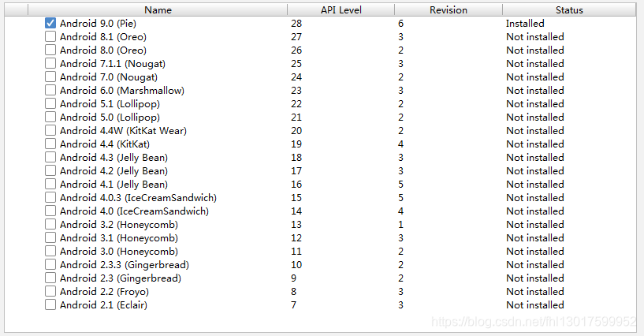Check the Android 5.1 (Lollipop) checkbox
644x336 pixels.
(x=50, y=104)
